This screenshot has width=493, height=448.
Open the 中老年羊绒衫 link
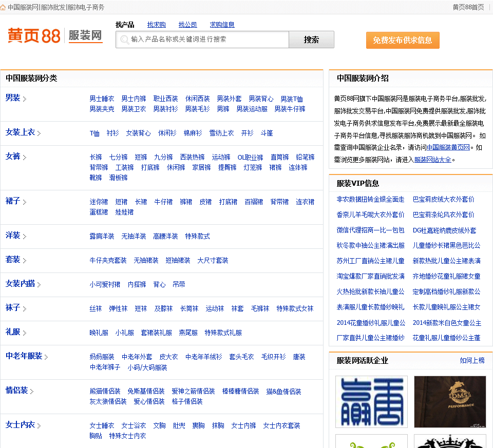click(x=203, y=357)
